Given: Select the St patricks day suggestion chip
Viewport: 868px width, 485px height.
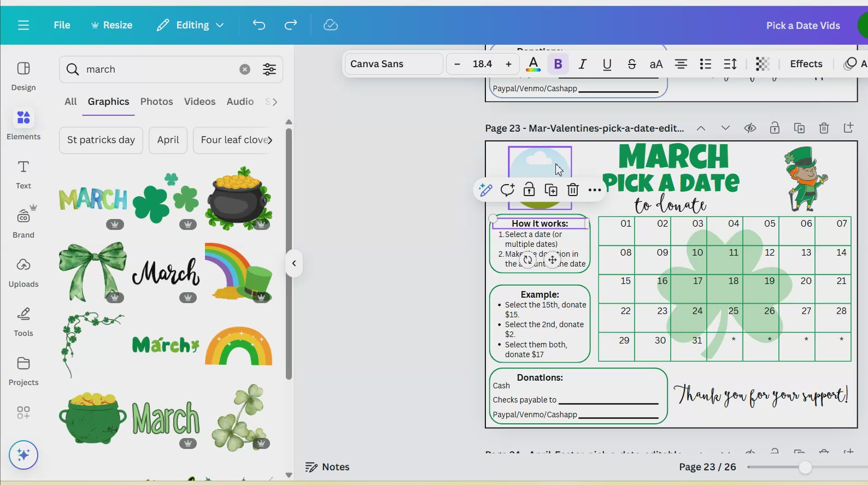Looking at the screenshot, I should 101,140.
